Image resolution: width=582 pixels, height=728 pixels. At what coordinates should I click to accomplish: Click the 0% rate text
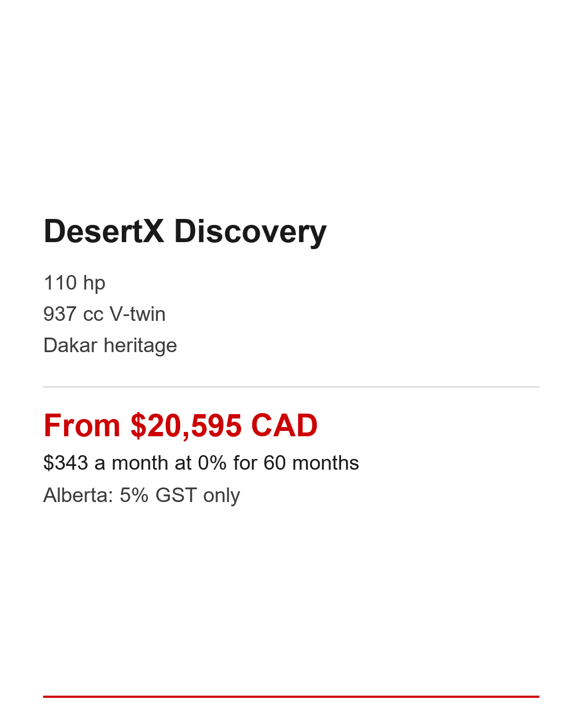(x=212, y=463)
